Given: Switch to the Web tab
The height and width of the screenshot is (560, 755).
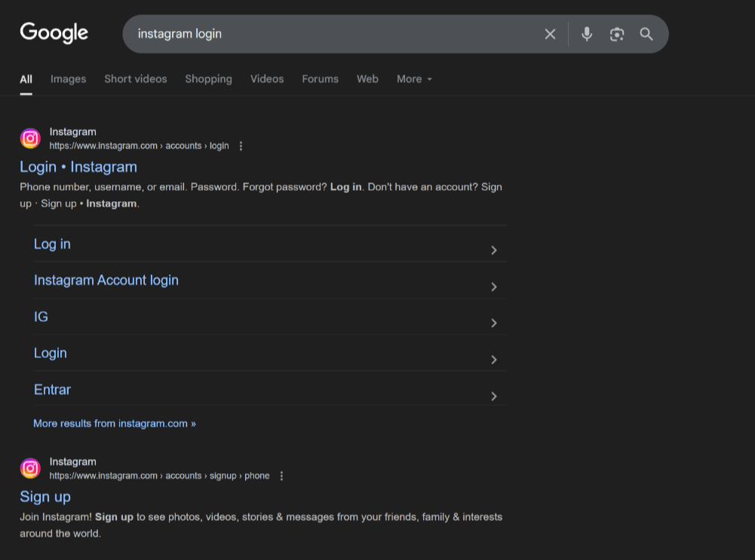Looking at the screenshot, I should (367, 79).
